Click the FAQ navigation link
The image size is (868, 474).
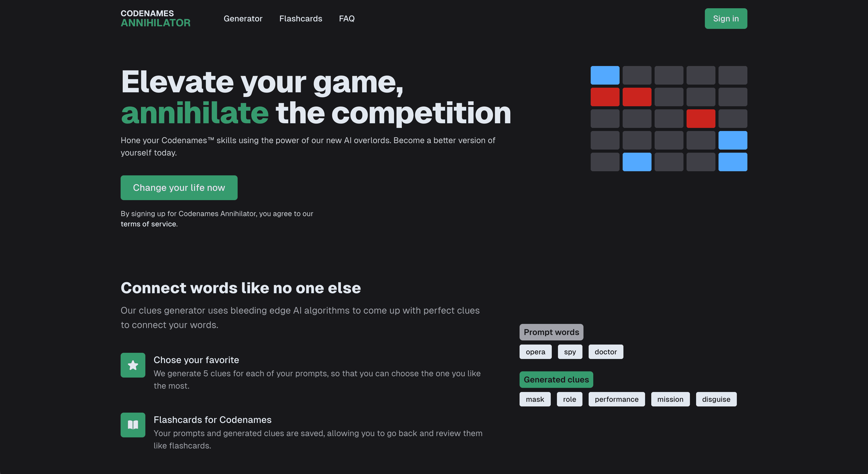click(346, 18)
